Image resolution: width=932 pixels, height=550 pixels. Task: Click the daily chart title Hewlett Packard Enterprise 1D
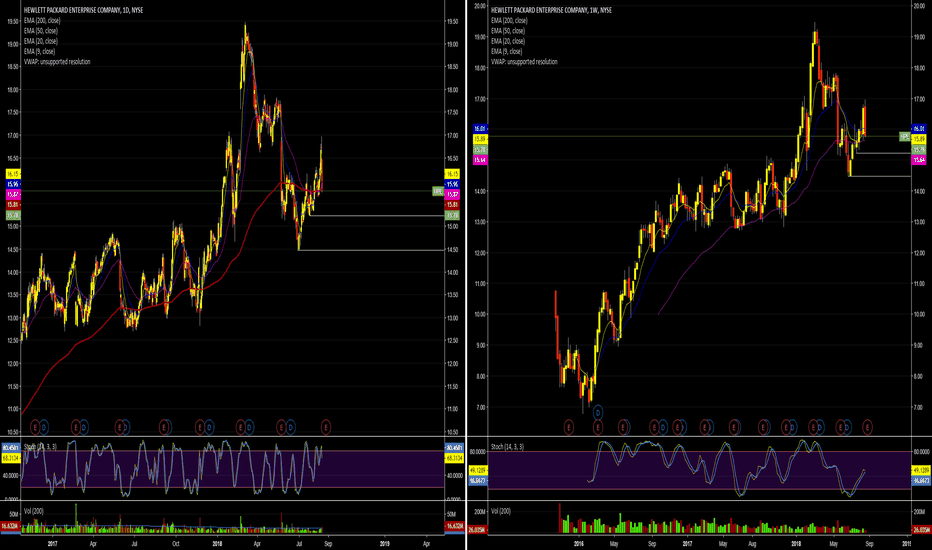point(83,10)
